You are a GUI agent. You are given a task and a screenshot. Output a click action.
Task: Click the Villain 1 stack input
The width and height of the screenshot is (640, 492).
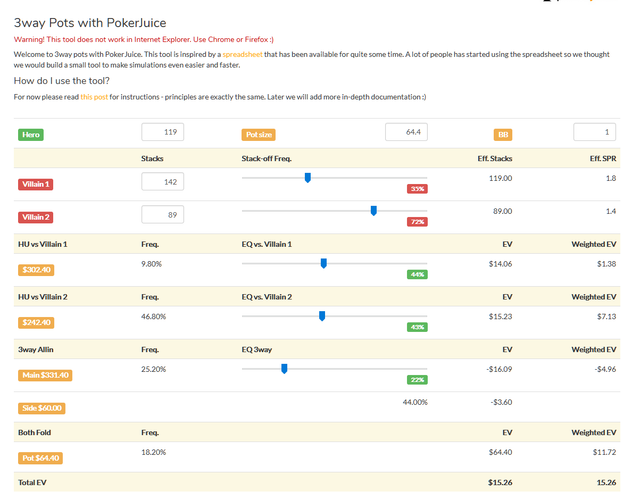pos(162,182)
